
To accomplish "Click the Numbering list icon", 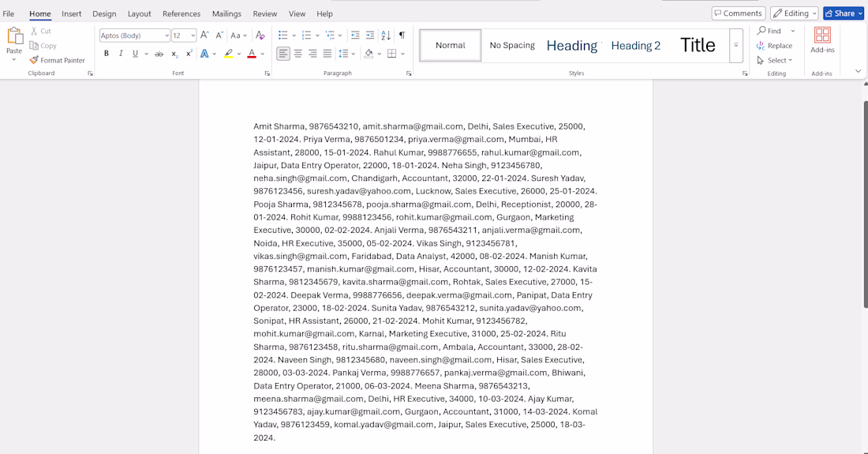I will (x=306, y=36).
